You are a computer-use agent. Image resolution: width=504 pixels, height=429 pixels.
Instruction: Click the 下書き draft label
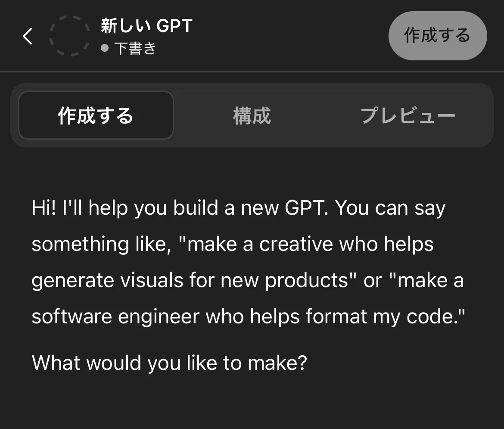(x=135, y=49)
